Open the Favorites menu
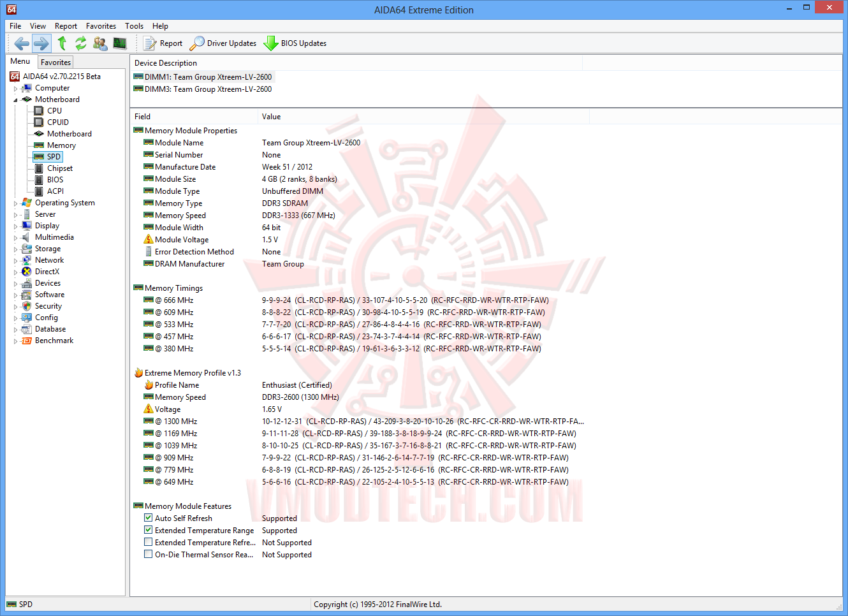 pos(101,26)
